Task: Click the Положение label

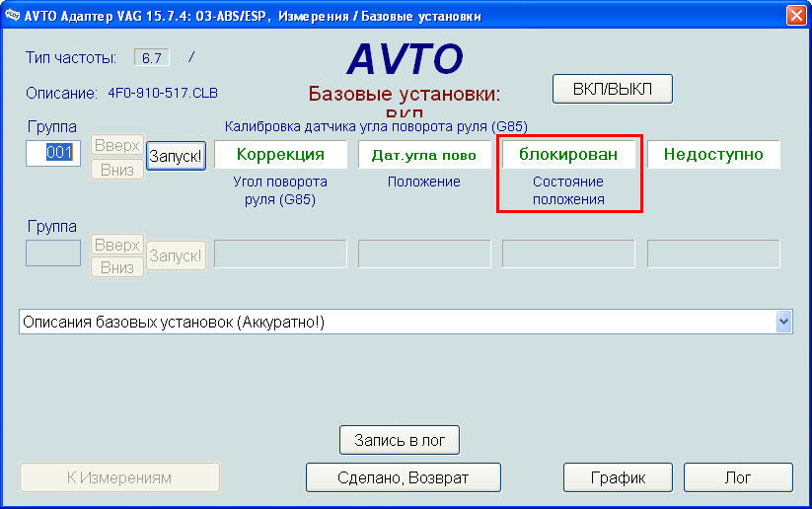Action: [x=424, y=182]
